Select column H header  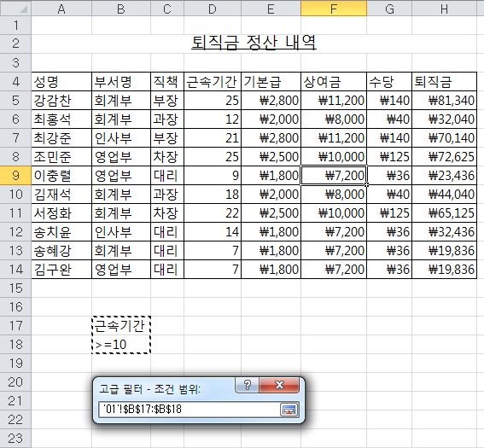click(444, 9)
